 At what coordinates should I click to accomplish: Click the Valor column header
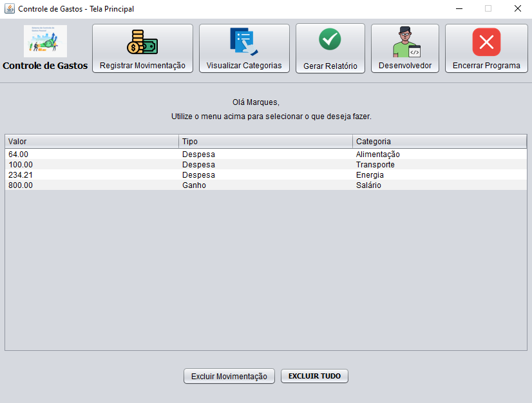tap(90, 141)
